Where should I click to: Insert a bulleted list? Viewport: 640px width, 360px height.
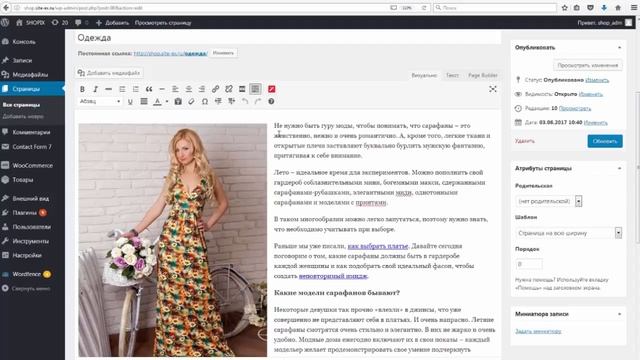click(122, 89)
